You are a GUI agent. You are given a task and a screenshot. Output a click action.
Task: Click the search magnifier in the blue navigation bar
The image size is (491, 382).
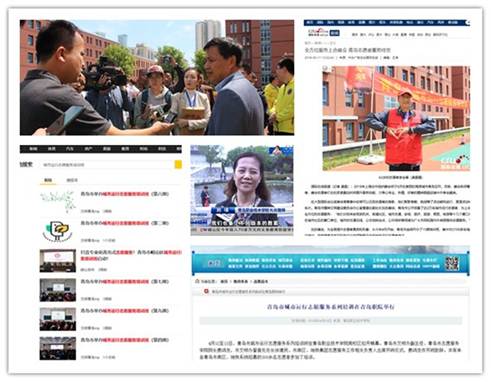coord(467,23)
